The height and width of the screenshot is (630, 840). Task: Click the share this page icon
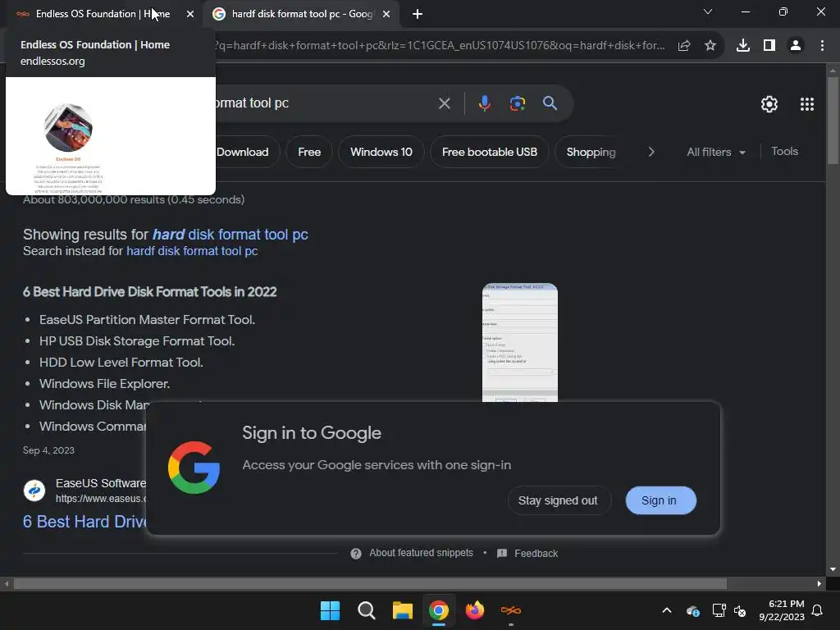click(684, 46)
